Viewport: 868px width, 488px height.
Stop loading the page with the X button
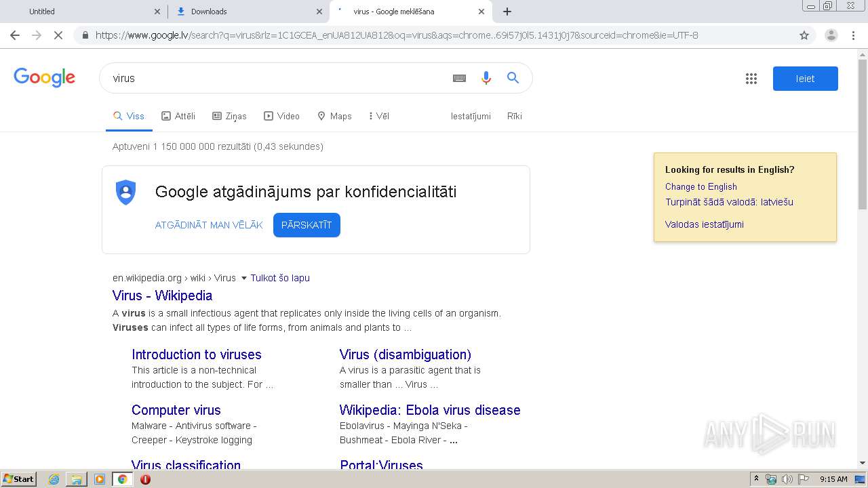click(x=58, y=35)
